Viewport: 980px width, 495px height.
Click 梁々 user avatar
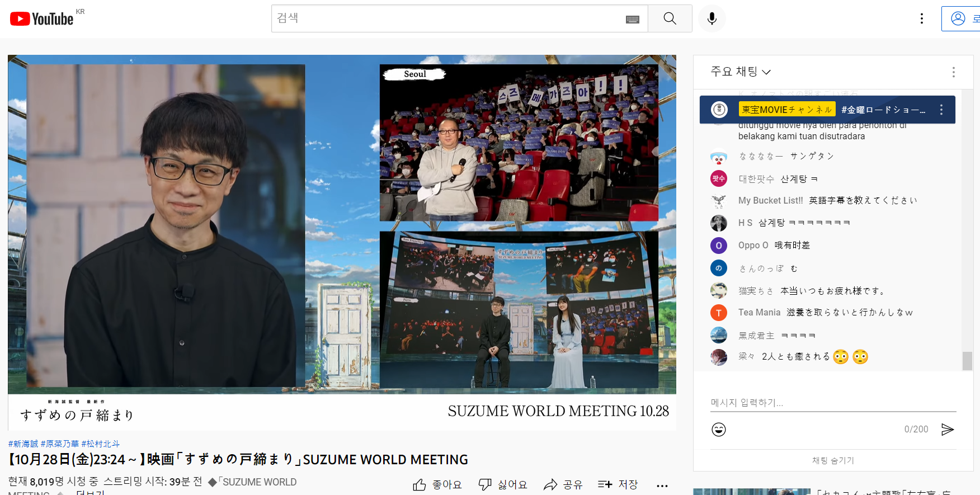pyautogui.click(x=719, y=357)
